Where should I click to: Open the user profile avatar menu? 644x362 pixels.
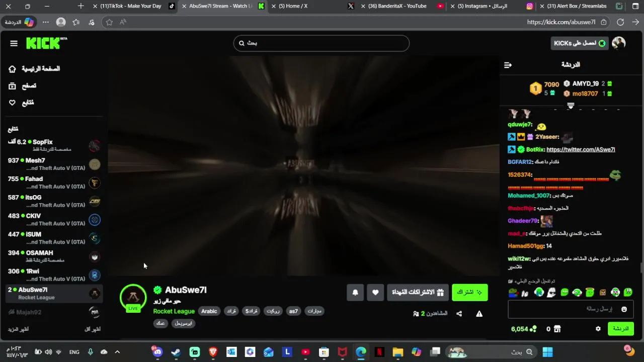(x=618, y=43)
